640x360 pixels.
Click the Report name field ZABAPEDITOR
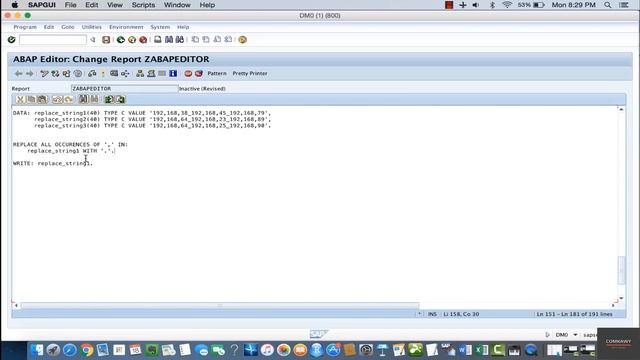pos(124,89)
